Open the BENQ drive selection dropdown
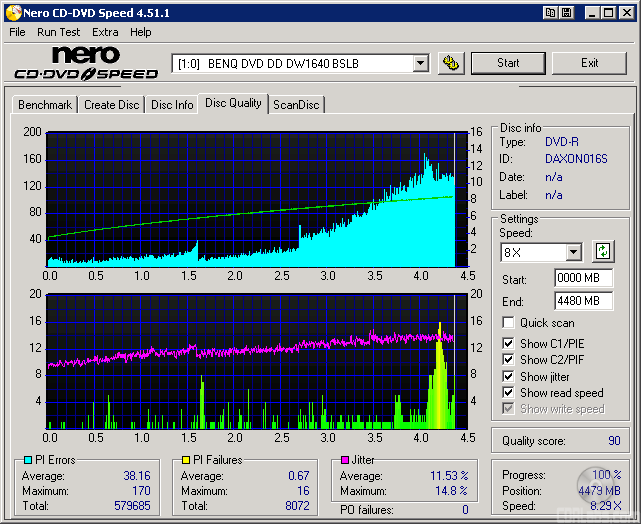 [x=420, y=64]
